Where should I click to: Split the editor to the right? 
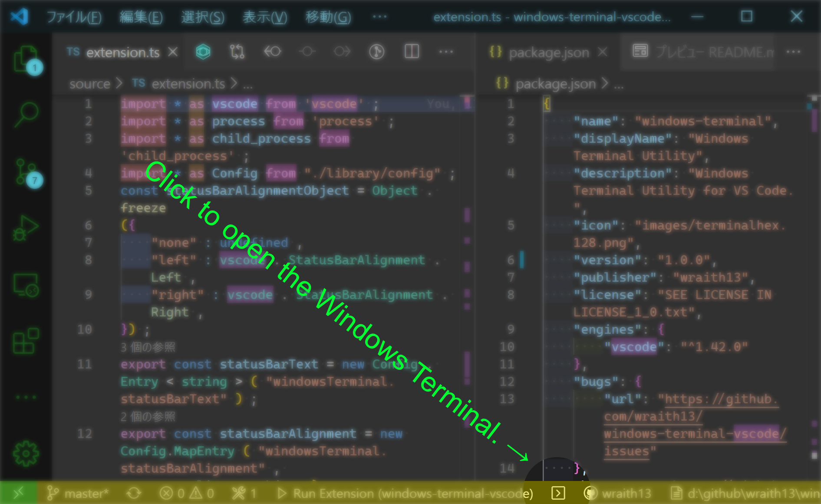pos(412,52)
